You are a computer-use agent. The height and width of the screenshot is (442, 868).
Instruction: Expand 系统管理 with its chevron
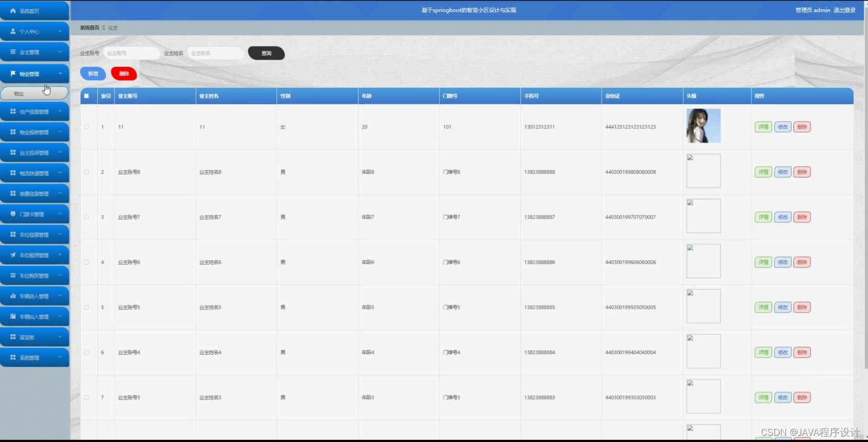60,358
